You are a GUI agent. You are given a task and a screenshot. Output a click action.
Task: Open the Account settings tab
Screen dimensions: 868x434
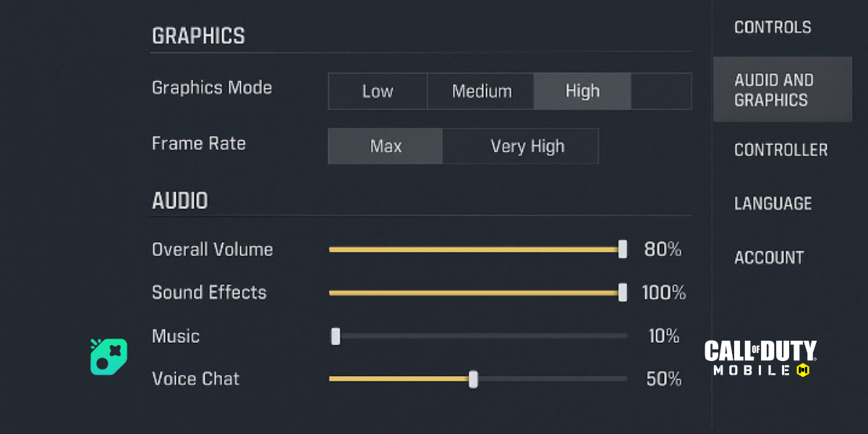tap(769, 258)
